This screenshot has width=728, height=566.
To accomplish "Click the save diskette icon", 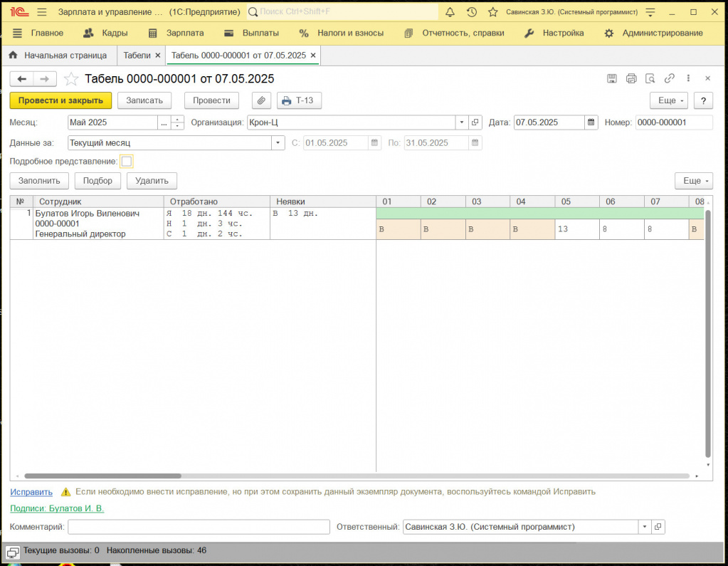I will pos(612,78).
